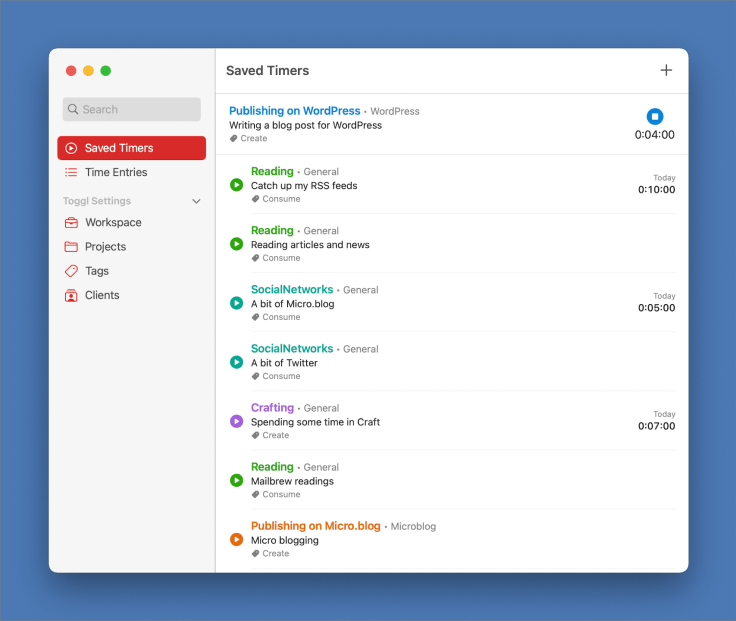Click Reading title above Mailbrew readings
Screen dimensions: 736x621
pos(272,467)
